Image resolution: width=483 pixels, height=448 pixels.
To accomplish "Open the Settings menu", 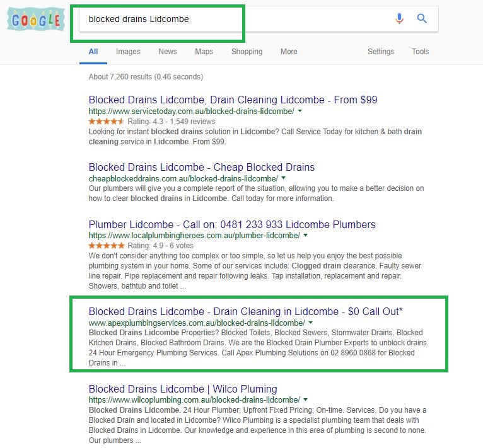I will (x=381, y=52).
